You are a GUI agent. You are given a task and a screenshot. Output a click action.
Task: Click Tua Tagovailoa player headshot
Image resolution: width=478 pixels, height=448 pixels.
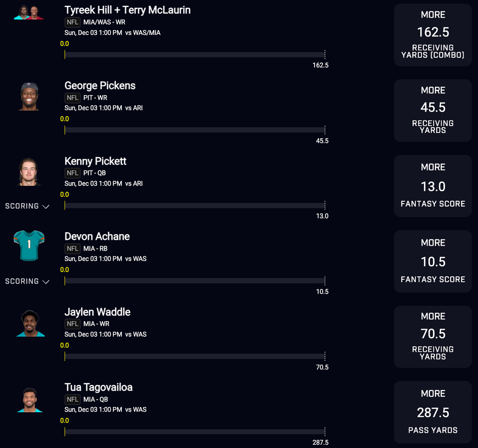click(30, 400)
